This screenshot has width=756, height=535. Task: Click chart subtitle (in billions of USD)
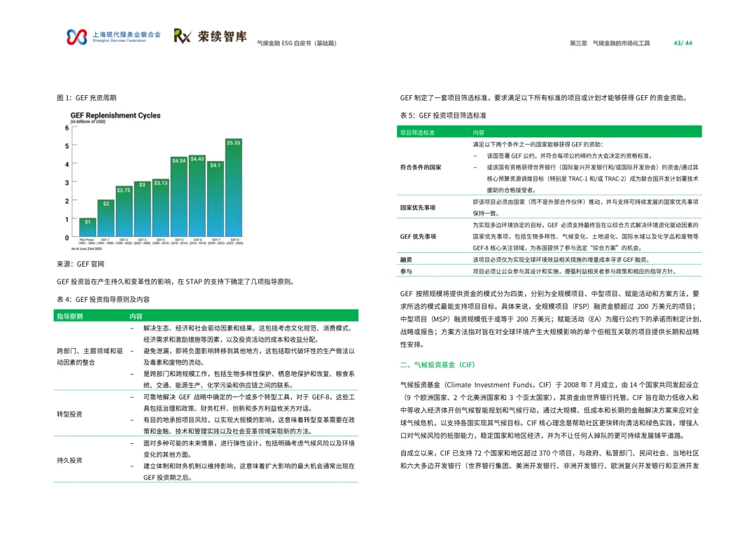click(87, 122)
